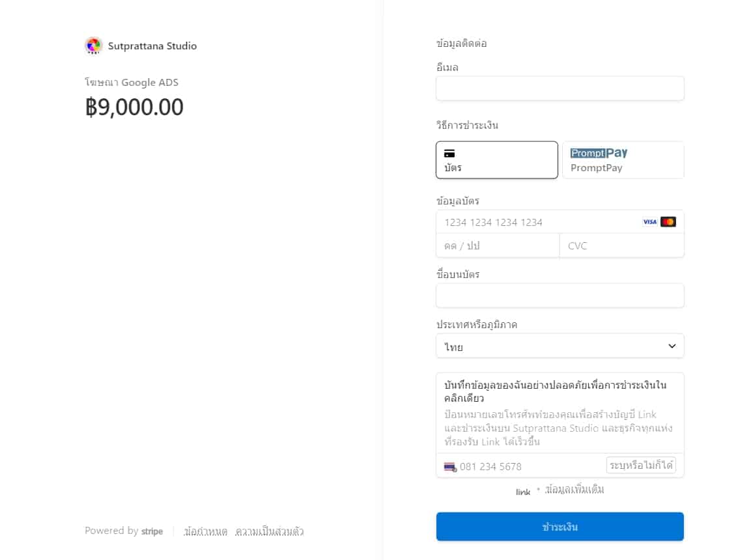Expand the country or region dropdown
Screen dimensions: 751x560
tap(560, 346)
